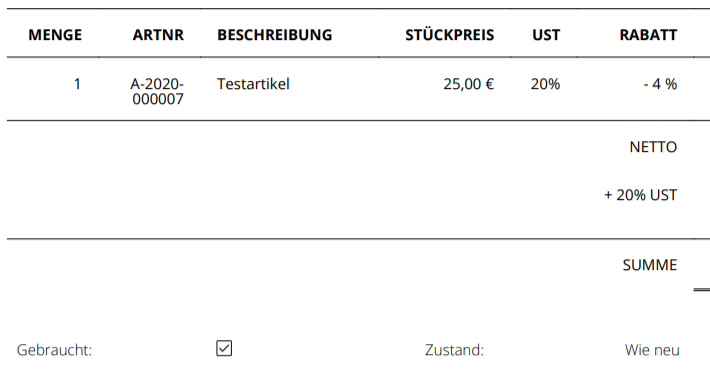Click the SUMME total label
This screenshot has height=372, width=710.
coord(650,265)
